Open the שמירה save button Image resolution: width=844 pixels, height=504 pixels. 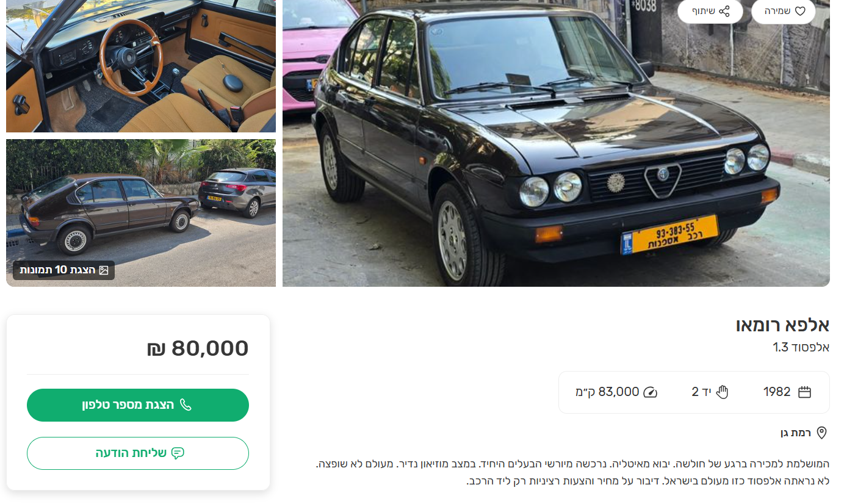(784, 11)
